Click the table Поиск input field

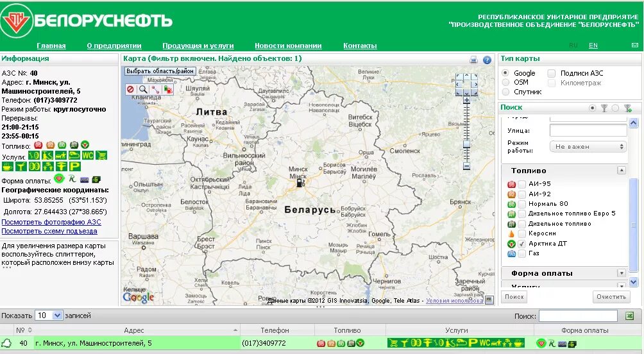(578, 316)
